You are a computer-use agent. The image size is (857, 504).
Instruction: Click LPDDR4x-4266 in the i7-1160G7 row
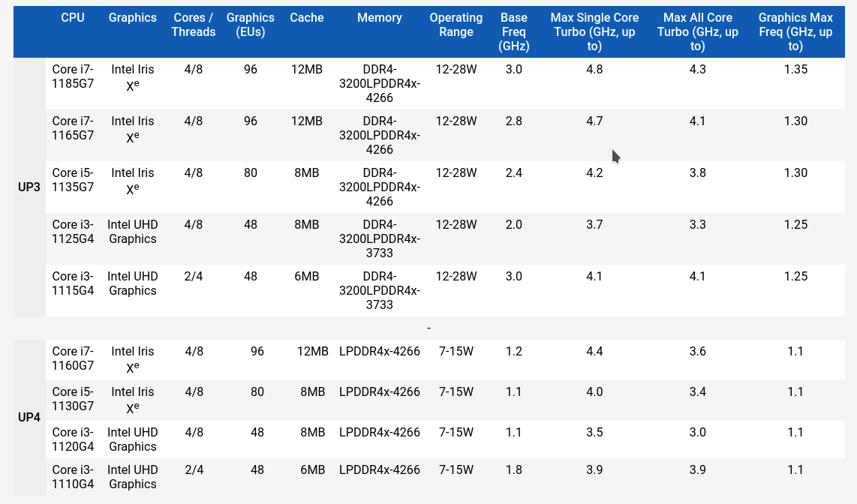coord(379,351)
